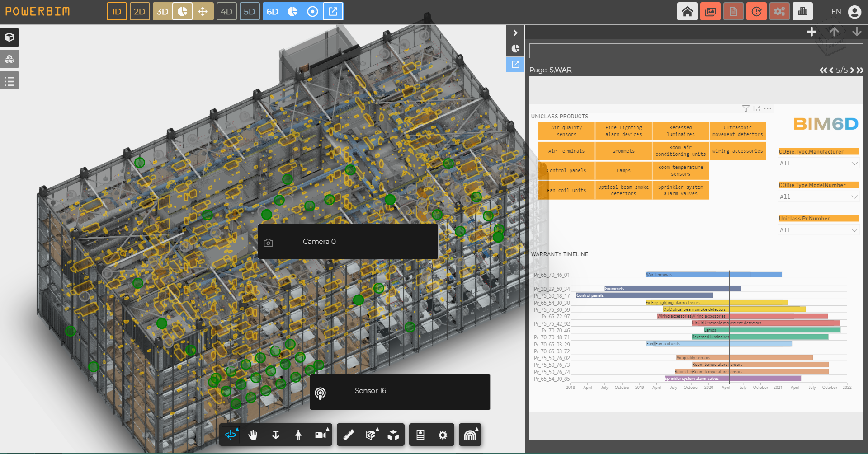Open the COBie.Type.Manufacturer dropdown
The image size is (868, 454).
(818, 163)
